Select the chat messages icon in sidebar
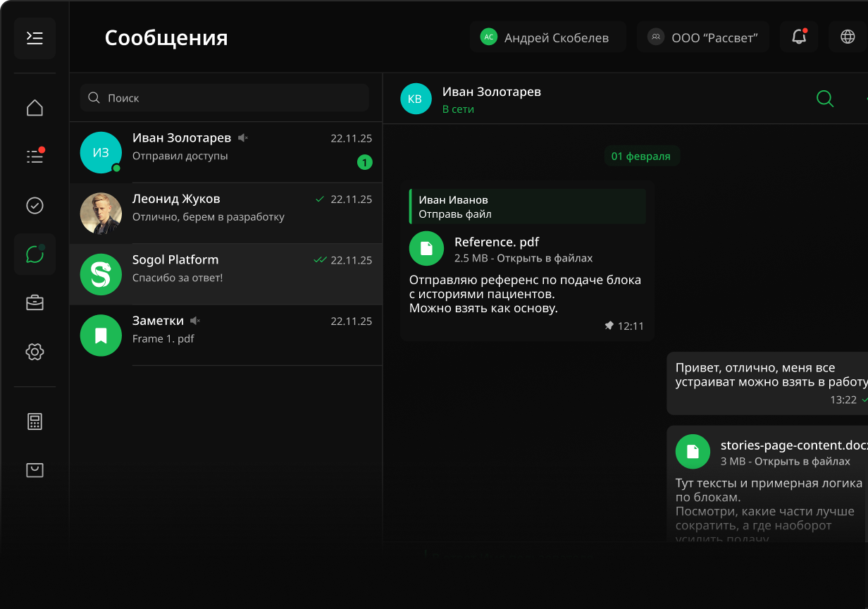This screenshot has height=609, width=868. (35, 254)
